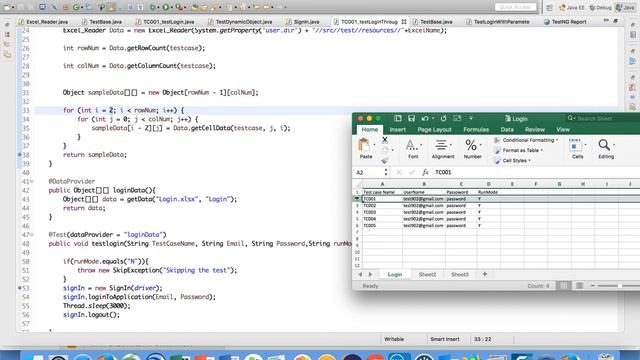Click the formula bar showing TC001
This screenshot has width=640, height=360.
point(536,172)
